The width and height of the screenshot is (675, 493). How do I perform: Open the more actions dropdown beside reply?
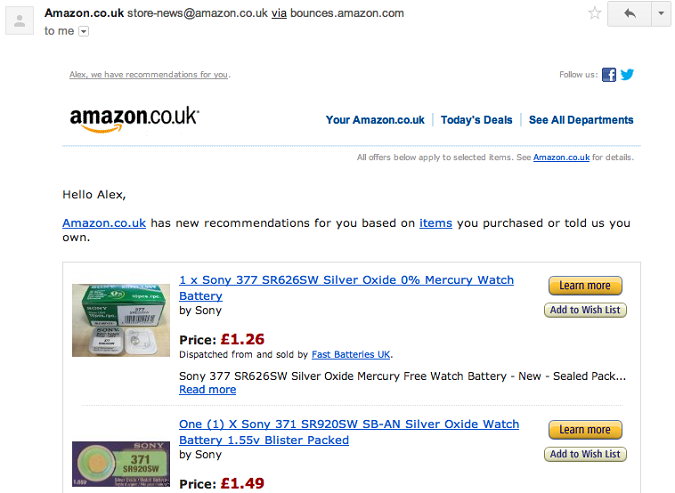[x=661, y=14]
